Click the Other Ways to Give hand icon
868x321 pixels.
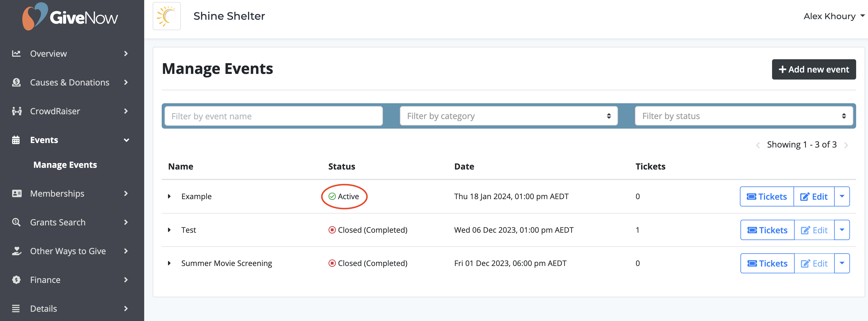[x=17, y=251]
